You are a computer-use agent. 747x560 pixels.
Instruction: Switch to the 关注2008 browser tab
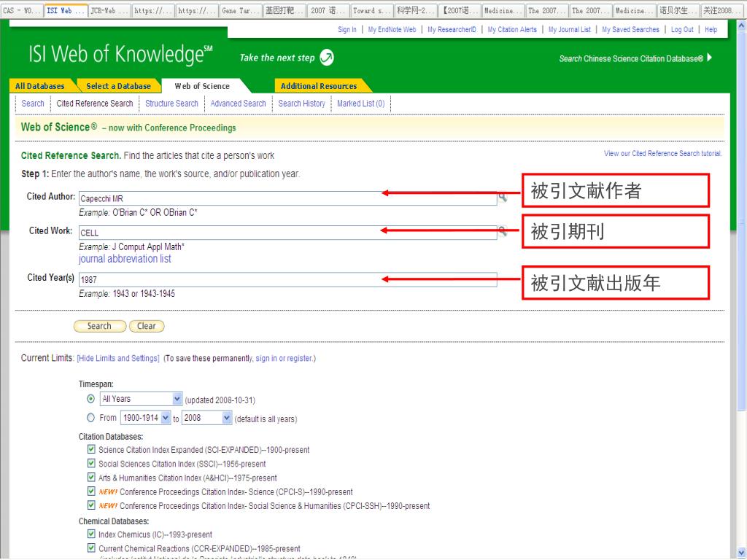(x=723, y=10)
